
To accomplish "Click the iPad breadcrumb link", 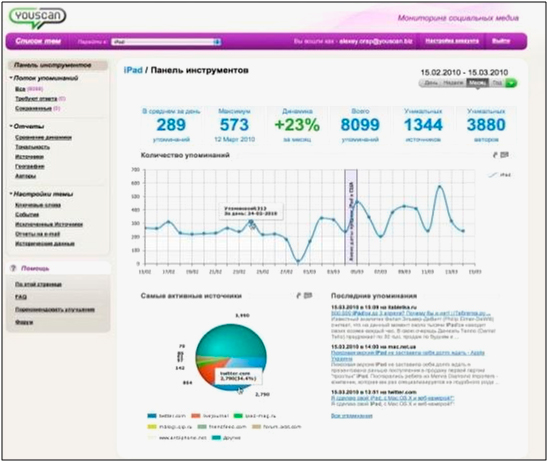I will coord(133,70).
